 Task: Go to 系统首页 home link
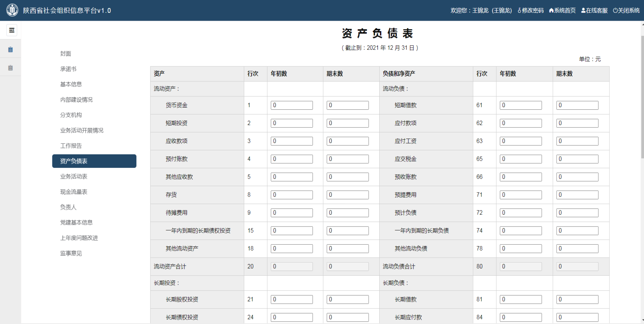click(562, 10)
